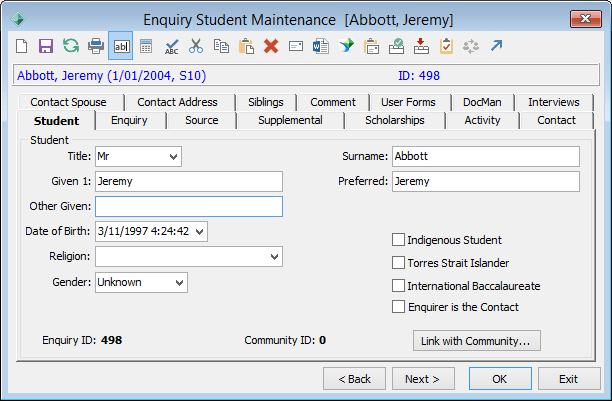
Task: Open the Gender dropdown showing Unknown
Action: point(179,282)
